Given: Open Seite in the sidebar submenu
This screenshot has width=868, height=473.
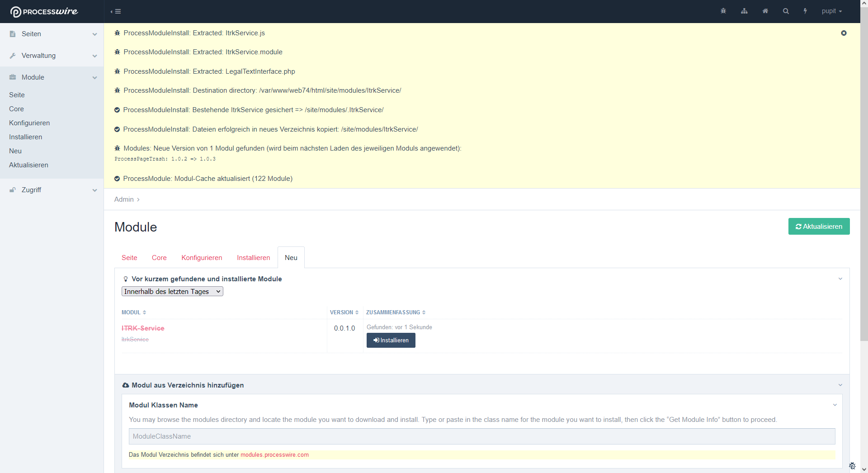Looking at the screenshot, I should pos(17,95).
